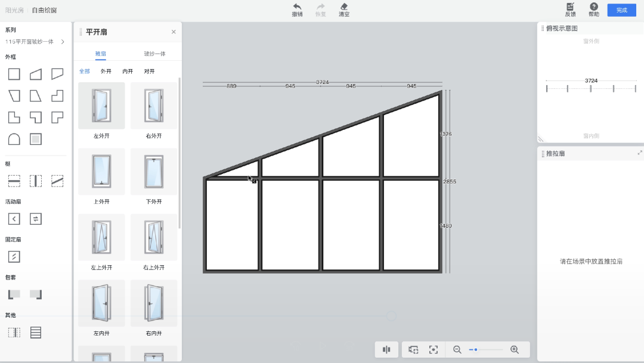Click the 自由绘窗 breadcrumb
644x363 pixels.
coord(44,10)
